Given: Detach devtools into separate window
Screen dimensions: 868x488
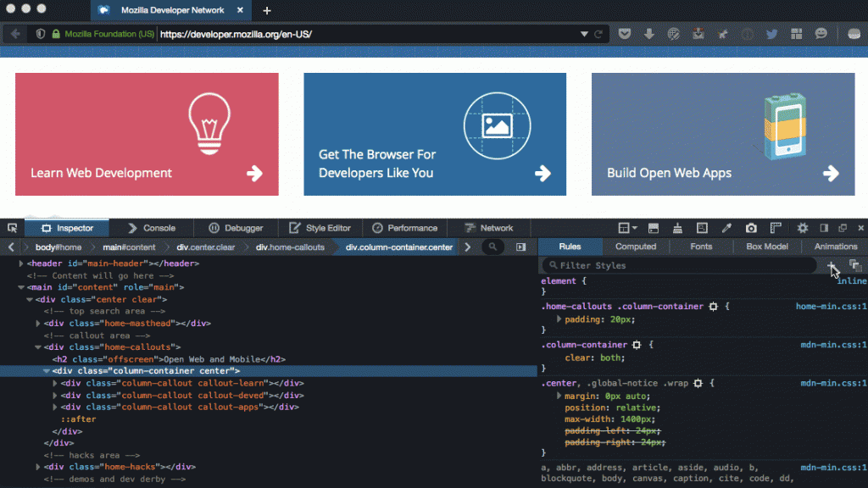Looking at the screenshot, I should pos(843,228).
